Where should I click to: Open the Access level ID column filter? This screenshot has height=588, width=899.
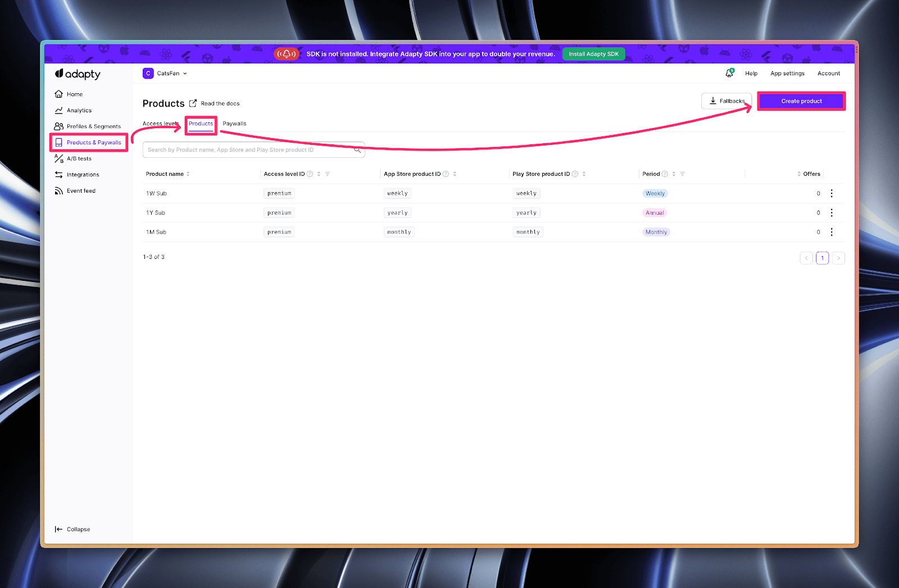tap(328, 174)
